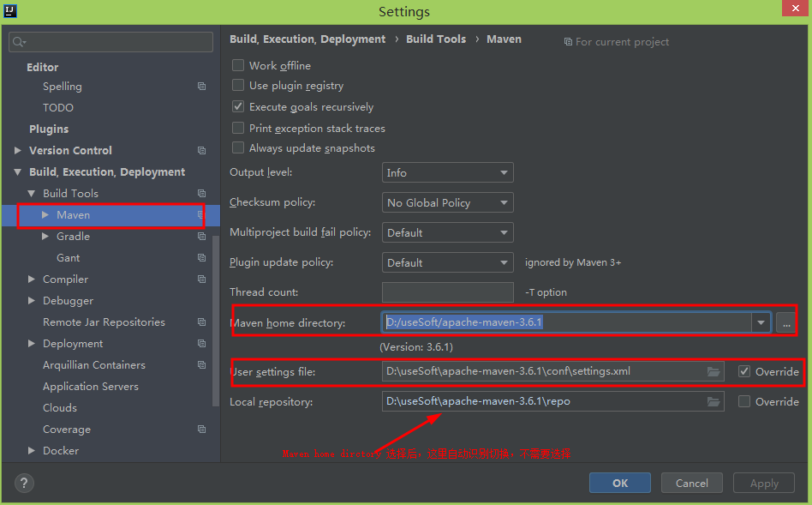Click the Cancel button
Viewport: 812px width, 505px height.
coord(691,483)
